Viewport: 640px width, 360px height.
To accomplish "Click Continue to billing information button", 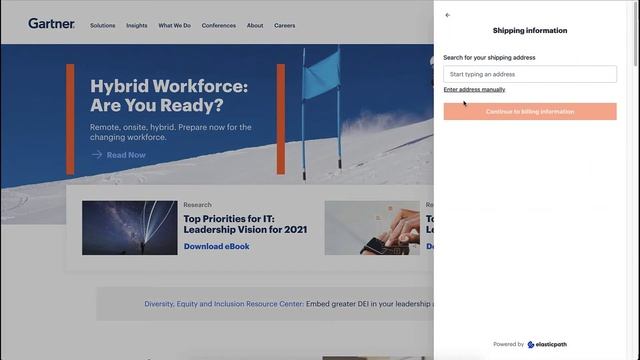I will pyautogui.click(x=530, y=111).
